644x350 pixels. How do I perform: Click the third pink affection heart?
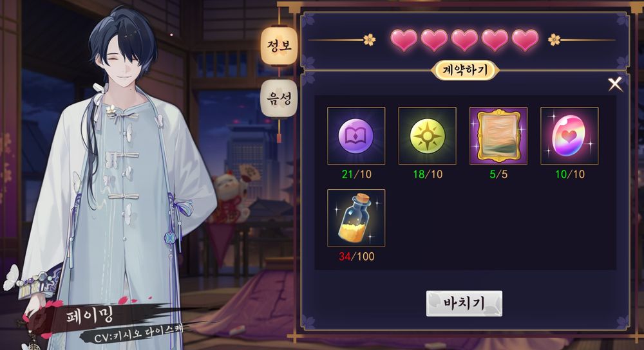pos(464,40)
